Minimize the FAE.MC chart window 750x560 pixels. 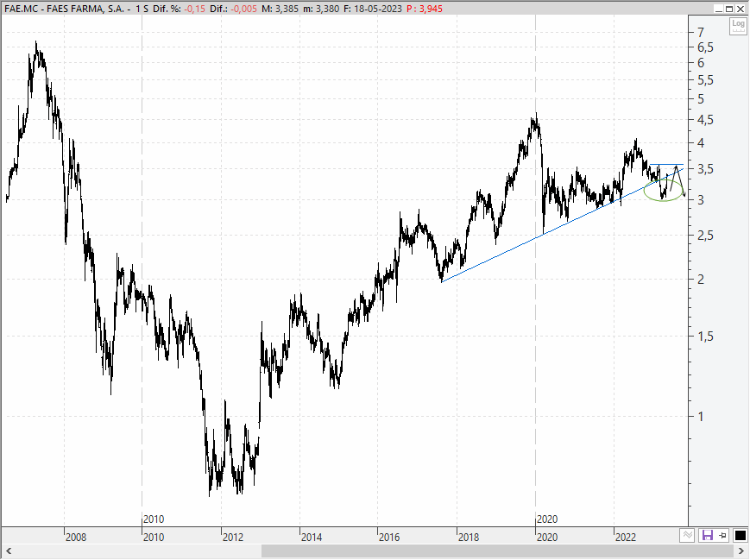pos(718,9)
